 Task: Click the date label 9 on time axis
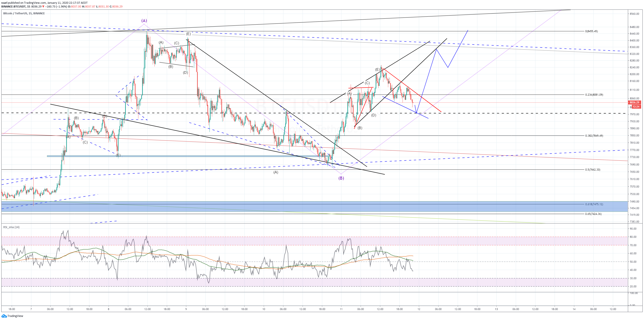point(186,309)
